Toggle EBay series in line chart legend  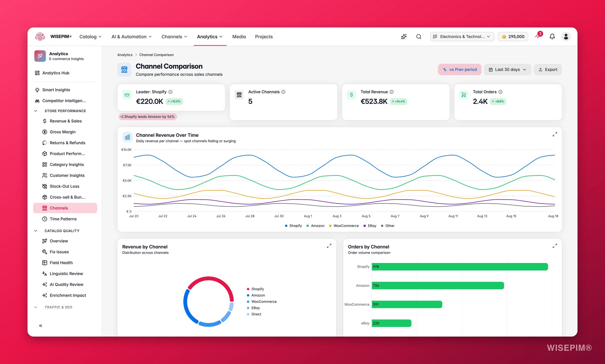pyautogui.click(x=370, y=226)
